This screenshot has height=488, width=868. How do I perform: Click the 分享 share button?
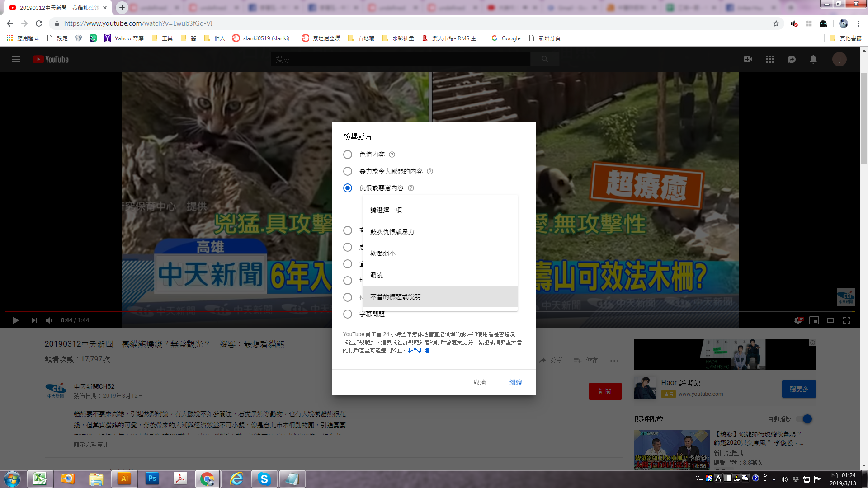[x=551, y=361]
